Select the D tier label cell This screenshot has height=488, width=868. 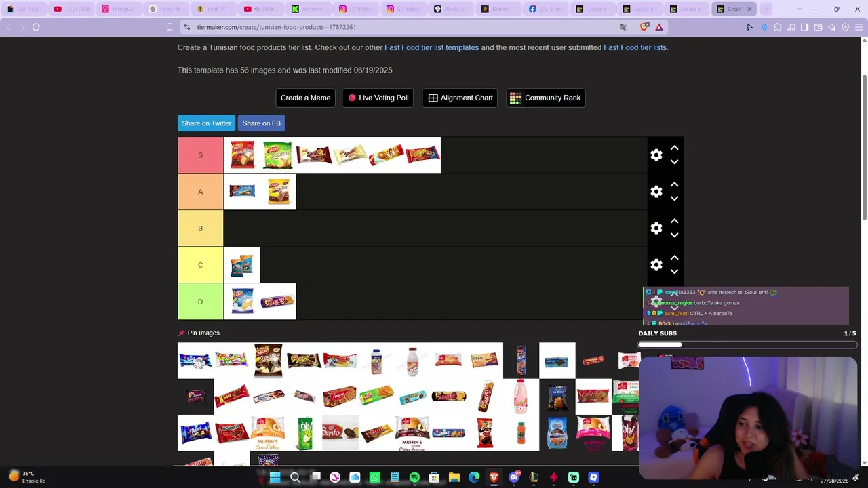[x=200, y=302]
